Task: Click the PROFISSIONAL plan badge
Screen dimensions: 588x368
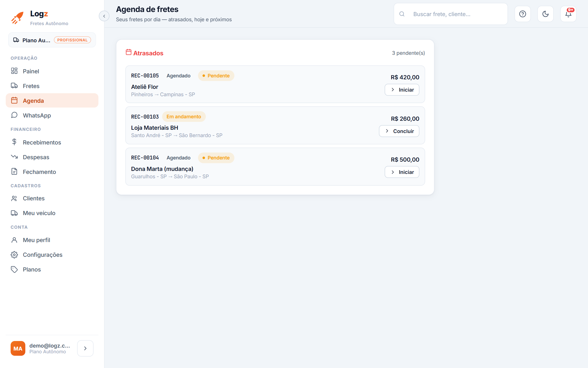Action: 72,40
